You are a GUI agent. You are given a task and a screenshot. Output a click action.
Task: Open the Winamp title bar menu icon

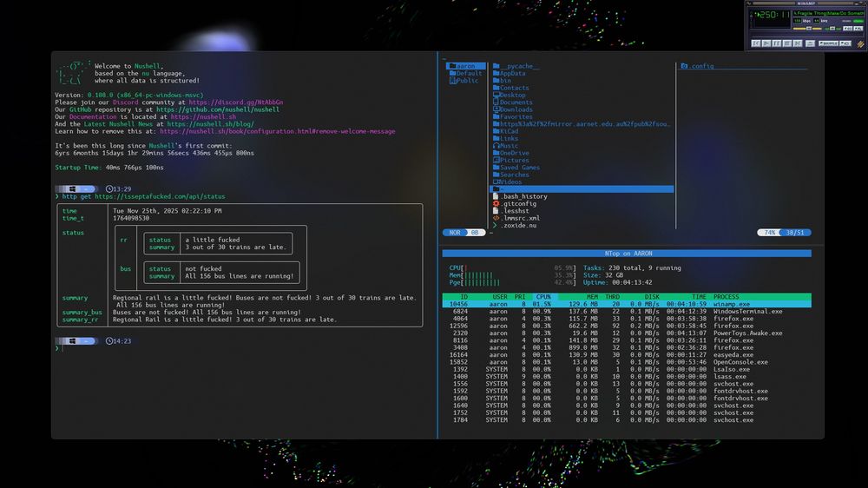pos(748,3)
